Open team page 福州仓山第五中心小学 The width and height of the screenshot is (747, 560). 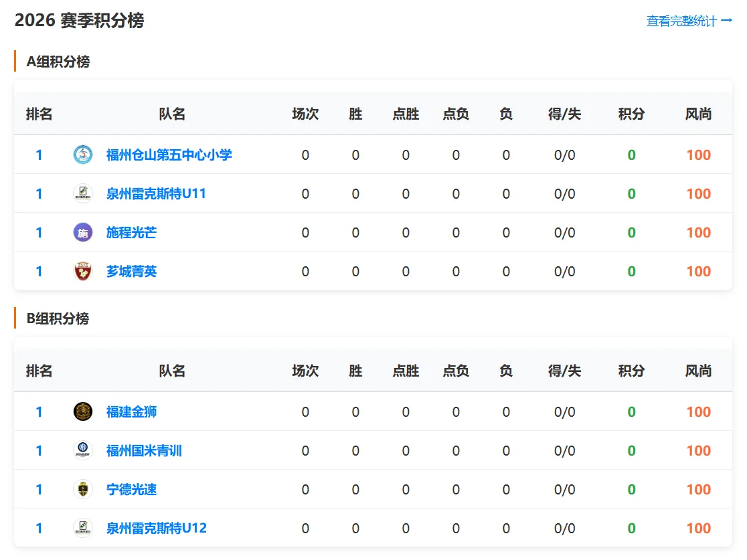(x=169, y=155)
